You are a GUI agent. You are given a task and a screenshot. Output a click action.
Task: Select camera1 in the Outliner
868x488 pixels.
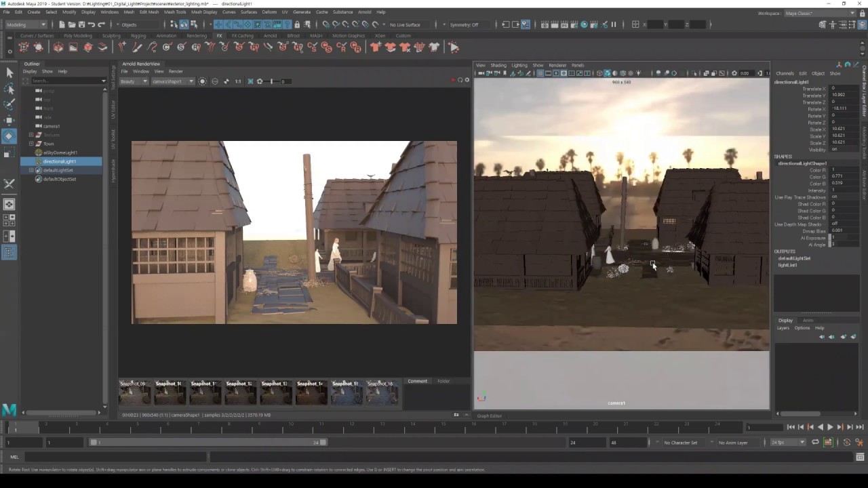coord(52,126)
